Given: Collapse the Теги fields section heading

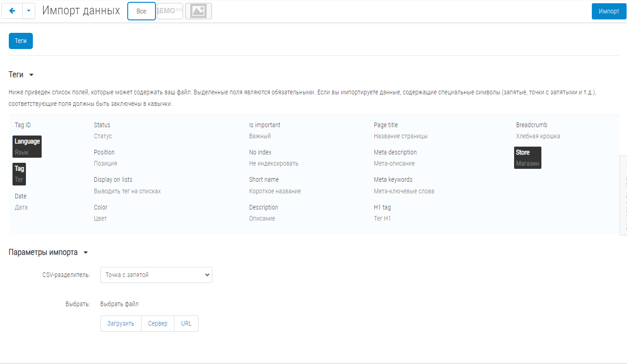Looking at the screenshot, I should point(21,74).
